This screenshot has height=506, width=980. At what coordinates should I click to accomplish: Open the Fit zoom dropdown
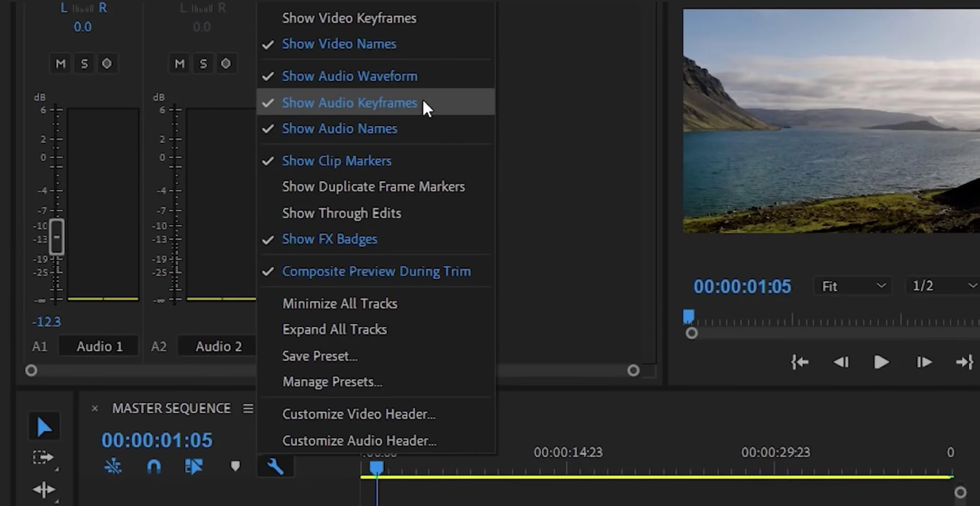(851, 286)
